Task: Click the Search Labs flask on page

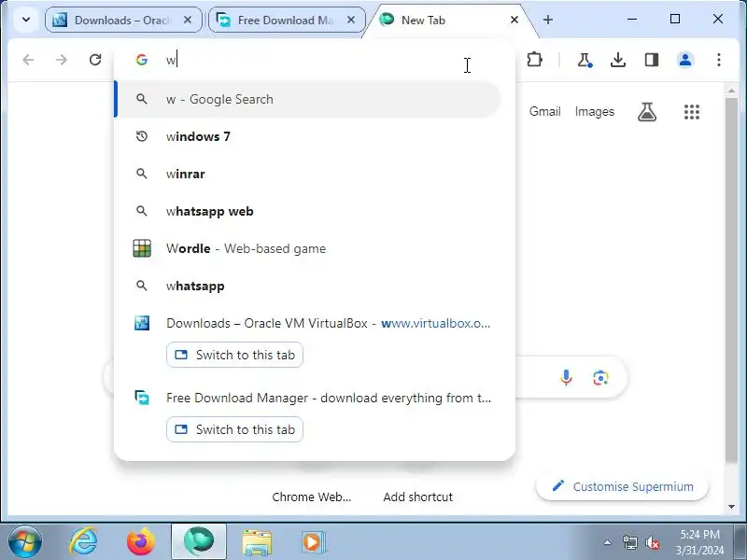Action: pos(647,112)
